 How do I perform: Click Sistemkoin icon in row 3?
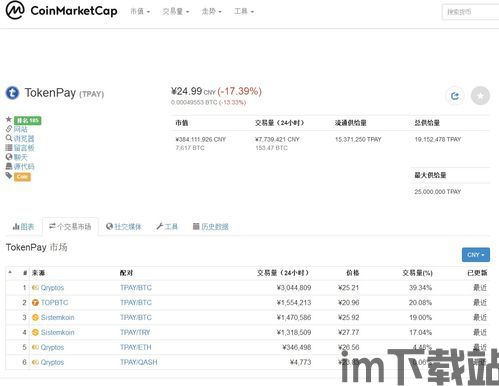[35, 317]
